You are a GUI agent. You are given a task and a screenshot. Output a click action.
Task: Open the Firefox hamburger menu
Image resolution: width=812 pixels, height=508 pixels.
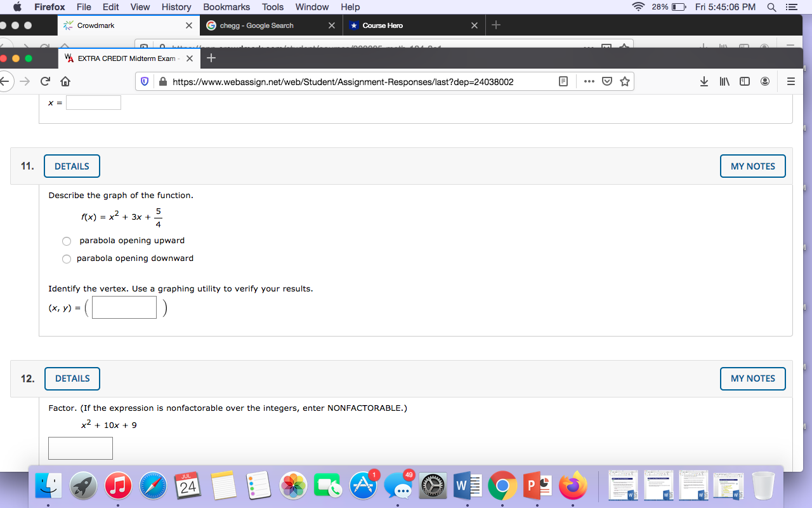(790, 82)
